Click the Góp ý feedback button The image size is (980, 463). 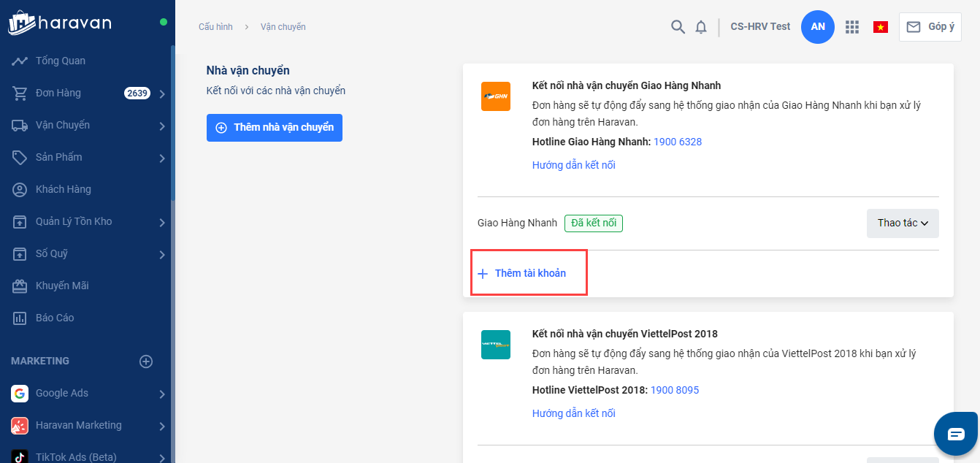pyautogui.click(x=930, y=27)
